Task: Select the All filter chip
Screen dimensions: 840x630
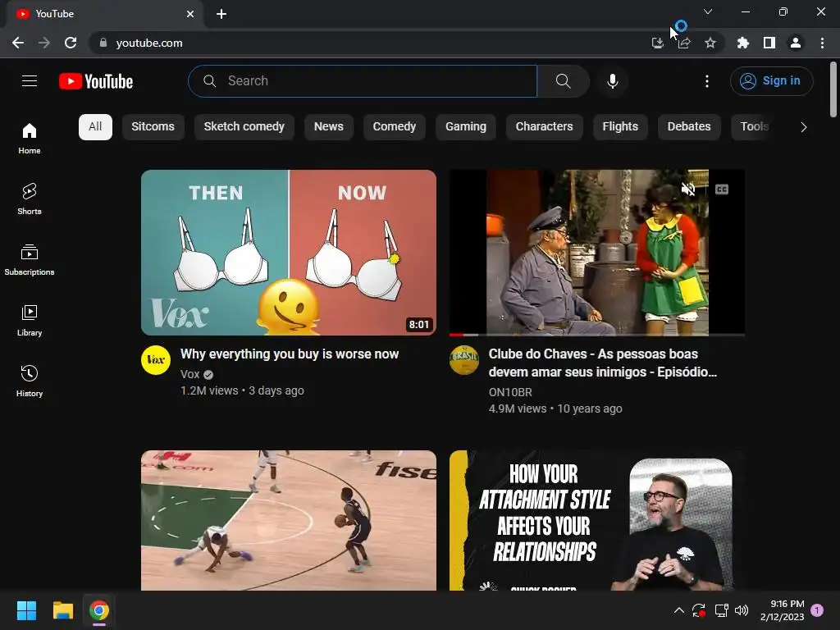Action: coord(95,127)
